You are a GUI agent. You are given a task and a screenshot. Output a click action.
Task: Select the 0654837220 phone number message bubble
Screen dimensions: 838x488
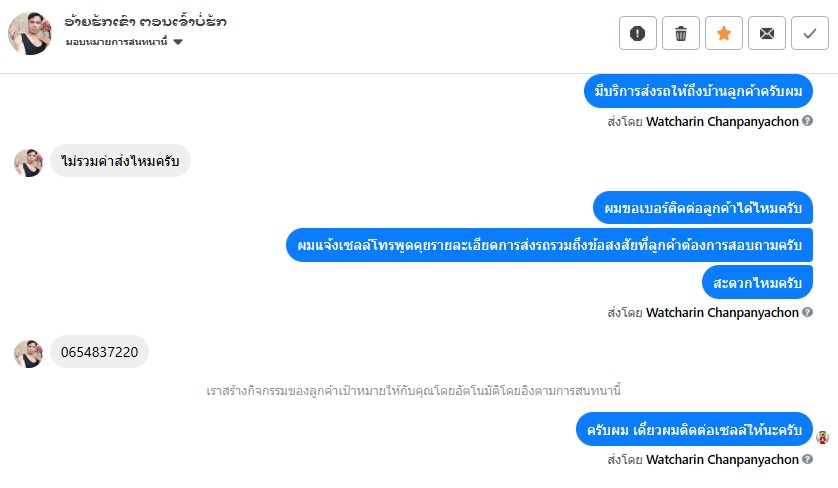click(x=99, y=352)
